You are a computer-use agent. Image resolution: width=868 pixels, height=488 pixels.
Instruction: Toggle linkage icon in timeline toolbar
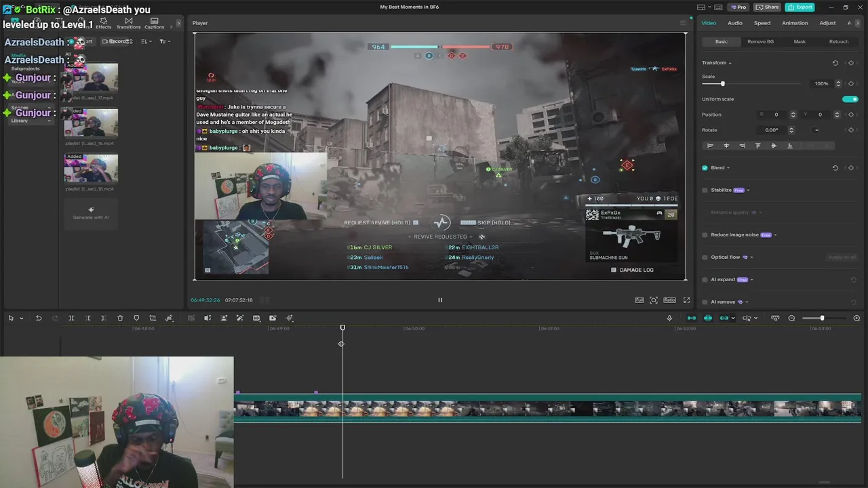[x=724, y=318]
